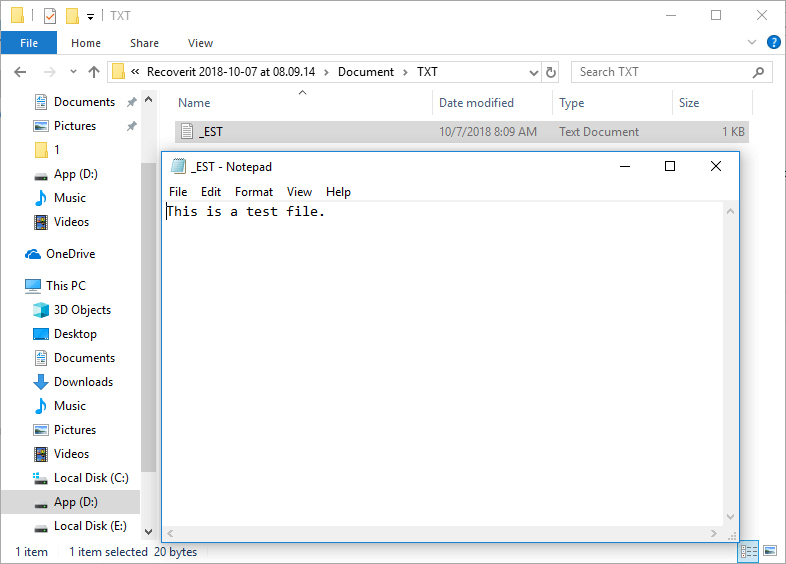Sort files by the Size column
The image size is (786, 564).
(712, 102)
